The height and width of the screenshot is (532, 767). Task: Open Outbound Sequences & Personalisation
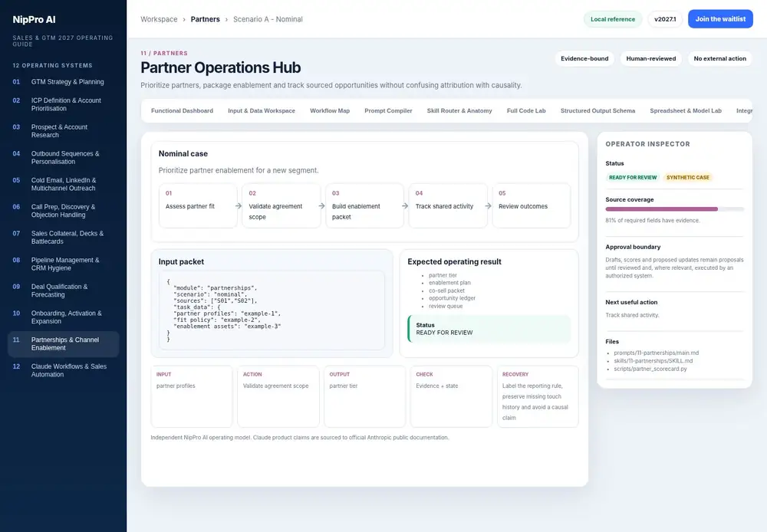coord(63,157)
